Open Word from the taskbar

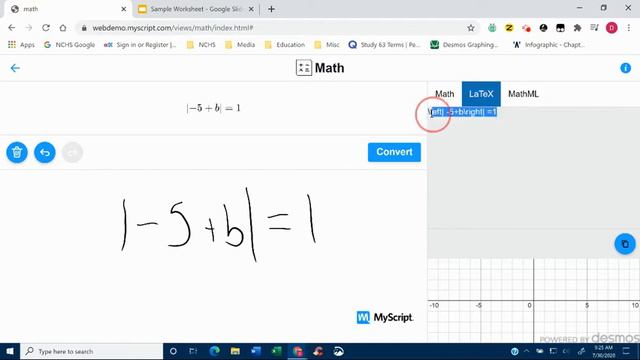coord(256,351)
